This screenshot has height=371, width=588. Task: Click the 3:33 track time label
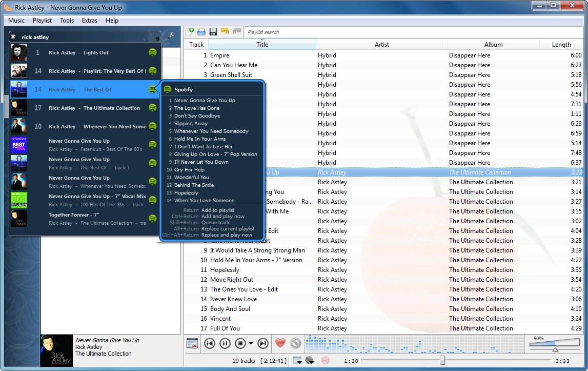coord(562,361)
